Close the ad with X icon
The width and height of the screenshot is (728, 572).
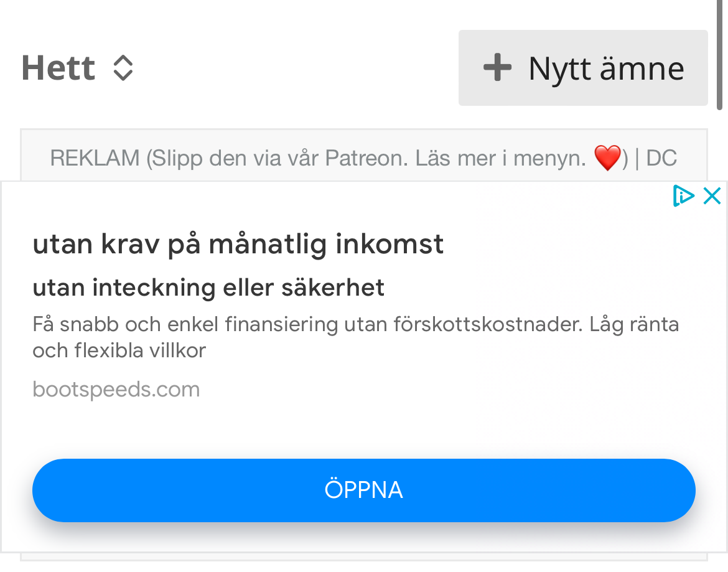712,195
